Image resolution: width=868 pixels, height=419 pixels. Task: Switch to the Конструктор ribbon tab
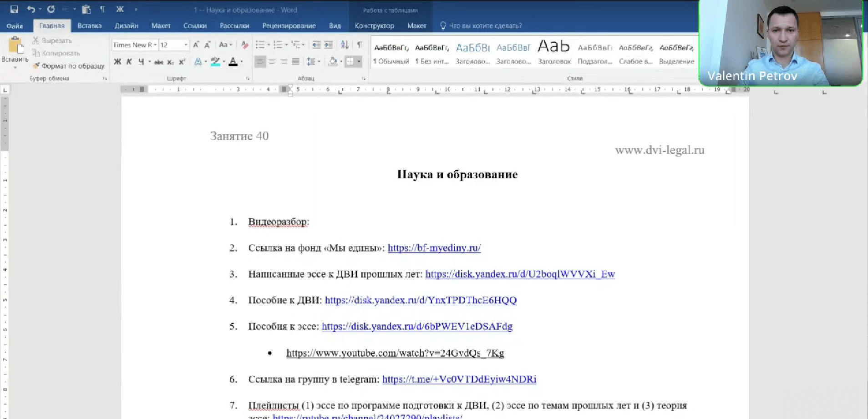374,25
